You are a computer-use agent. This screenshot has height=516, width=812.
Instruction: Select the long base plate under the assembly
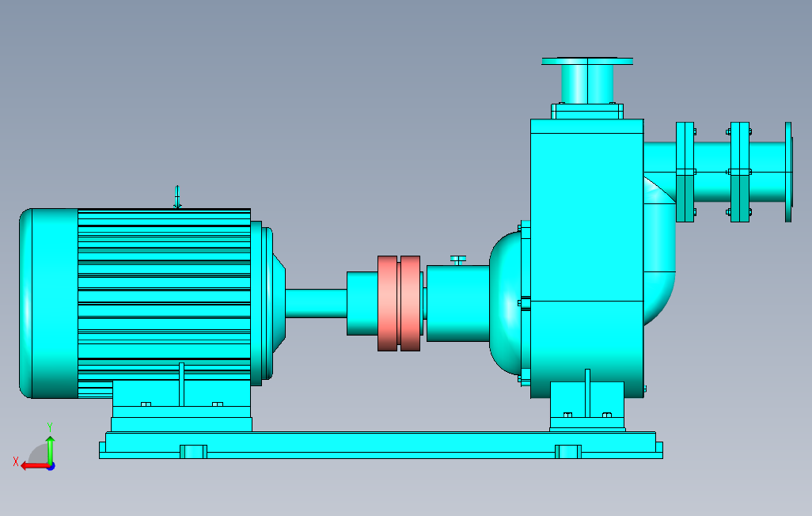point(381,446)
